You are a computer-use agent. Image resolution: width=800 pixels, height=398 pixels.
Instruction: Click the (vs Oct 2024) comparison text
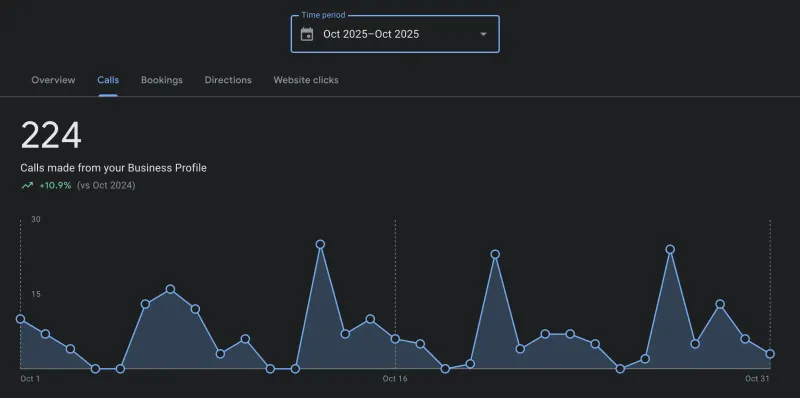[106, 186]
